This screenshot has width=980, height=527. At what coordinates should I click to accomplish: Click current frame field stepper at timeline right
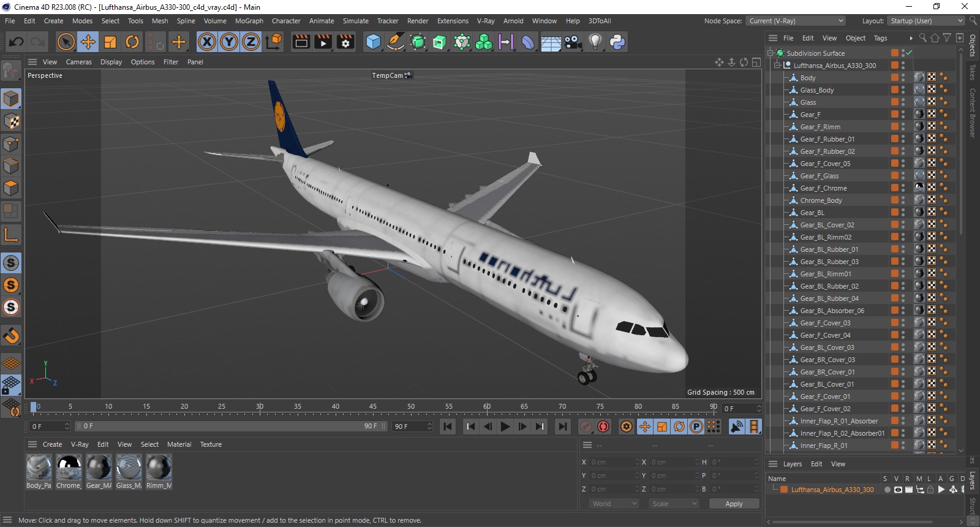pyautogui.click(x=759, y=409)
